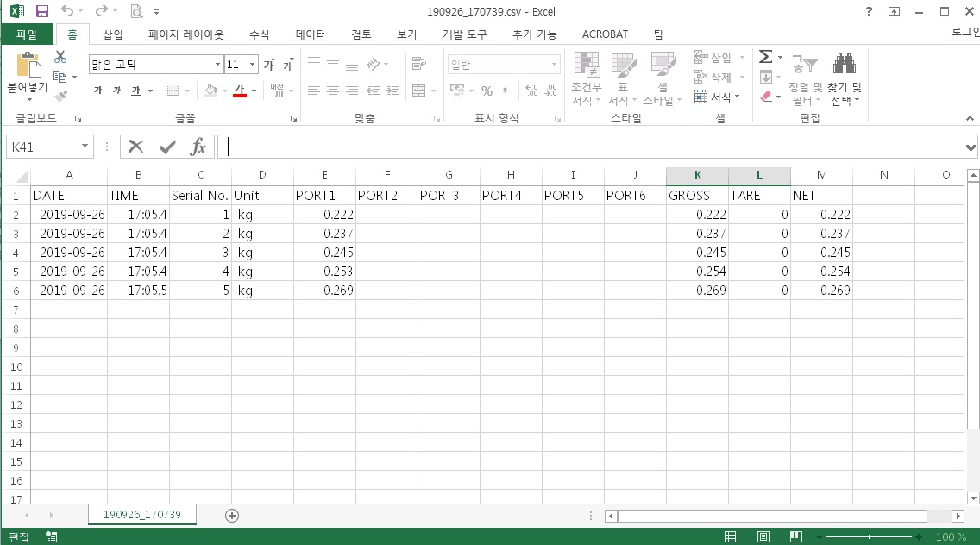Click the fill color paint bucket icon

tap(211, 91)
